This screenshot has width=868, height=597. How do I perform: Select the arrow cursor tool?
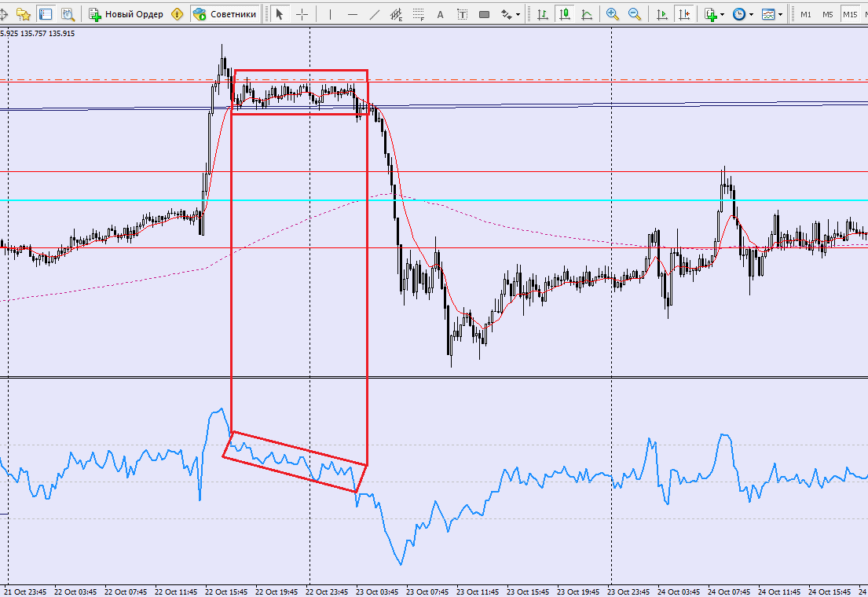pyautogui.click(x=280, y=14)
